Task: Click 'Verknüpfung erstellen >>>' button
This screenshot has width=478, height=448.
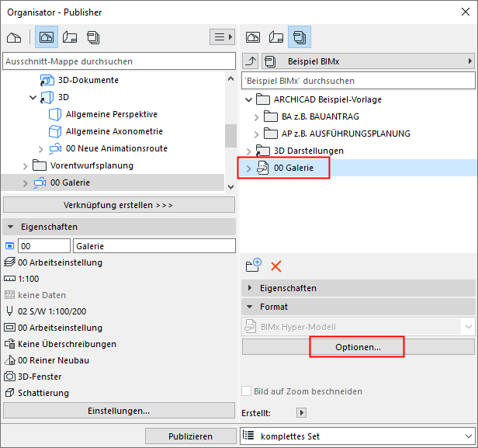Action: 119,205
